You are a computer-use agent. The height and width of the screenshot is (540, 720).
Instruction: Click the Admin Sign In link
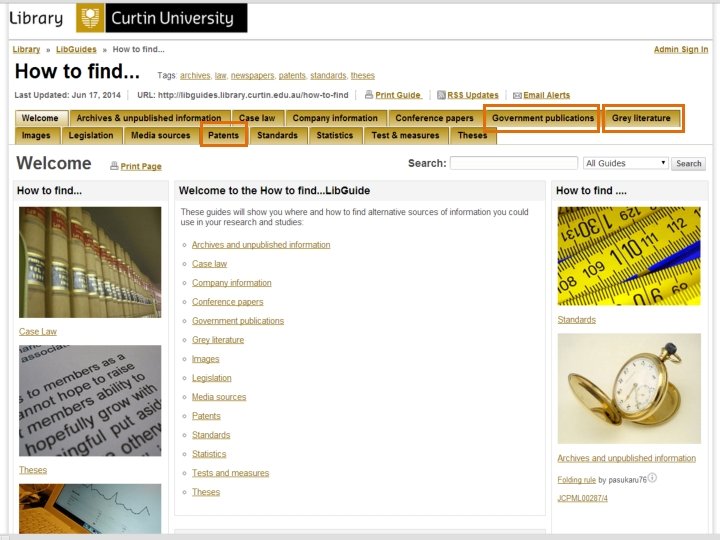coord(681,49)
